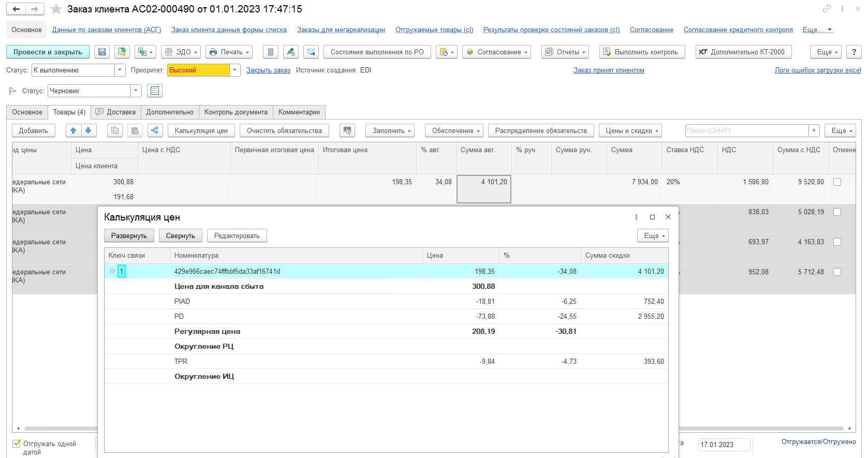Click the Свернуть button
868x458 pixels.
(181, 235)
